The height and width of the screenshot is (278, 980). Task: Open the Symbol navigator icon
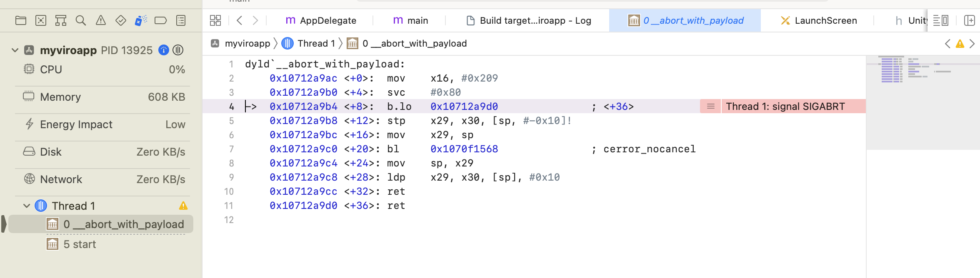point(61,20)
